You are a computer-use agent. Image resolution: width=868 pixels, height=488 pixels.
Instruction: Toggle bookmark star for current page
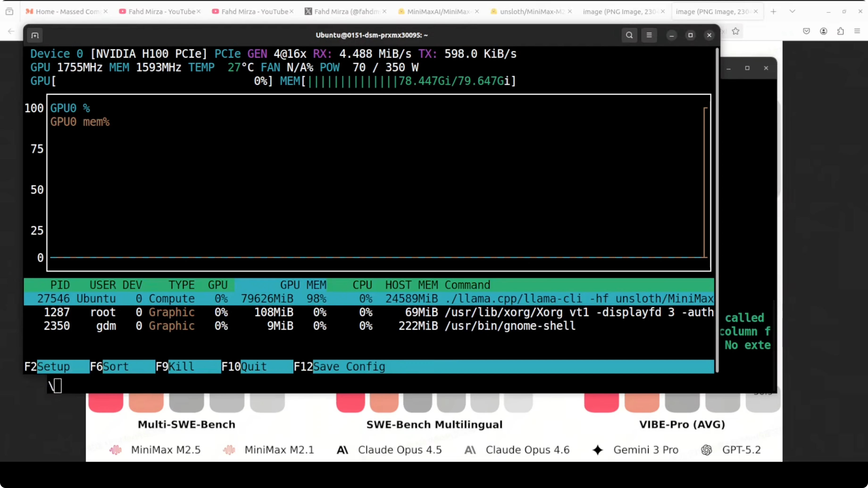point(736,31)
